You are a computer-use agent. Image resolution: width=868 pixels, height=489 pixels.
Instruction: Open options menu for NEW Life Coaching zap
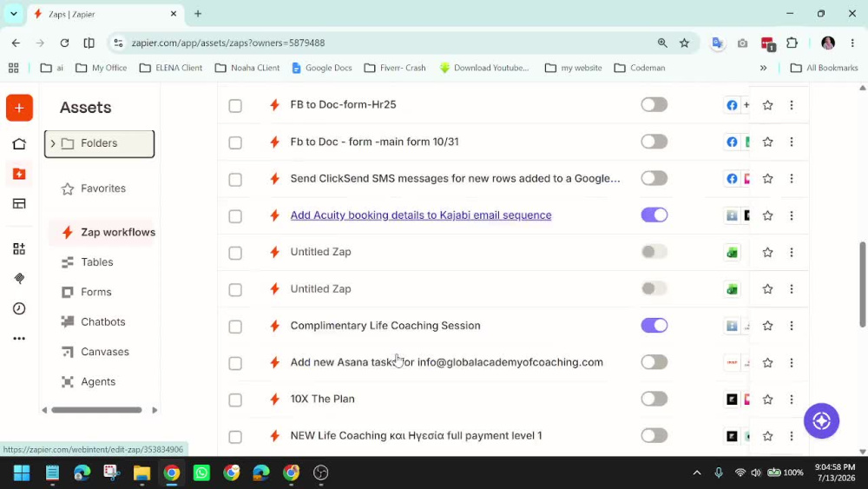[x=791, y=436]
